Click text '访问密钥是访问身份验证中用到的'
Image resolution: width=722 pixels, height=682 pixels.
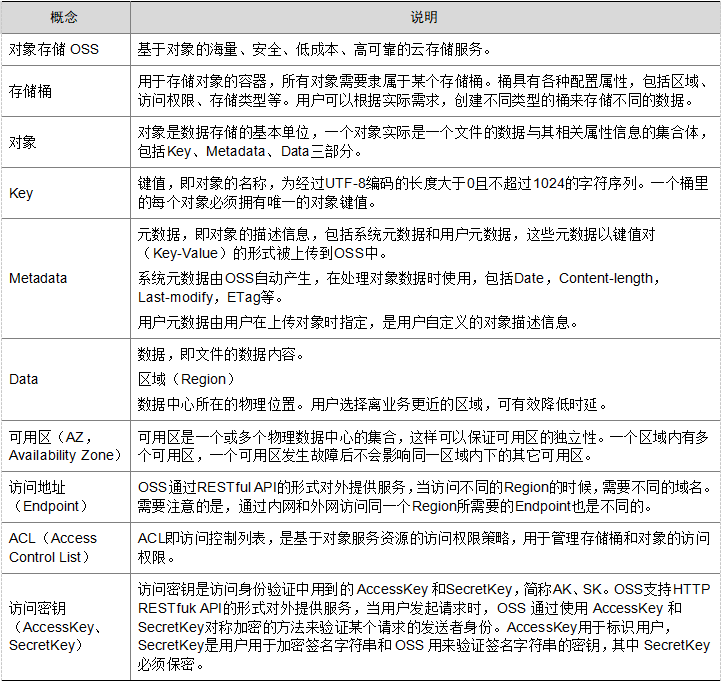245,589
